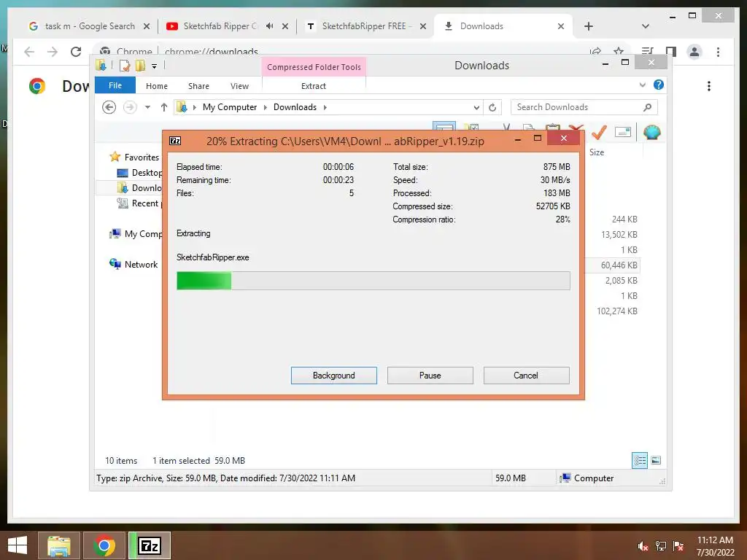Click the shell-shaped toolbar icon
The width and height of the screenshot is (747, 560).
[651, 132]
